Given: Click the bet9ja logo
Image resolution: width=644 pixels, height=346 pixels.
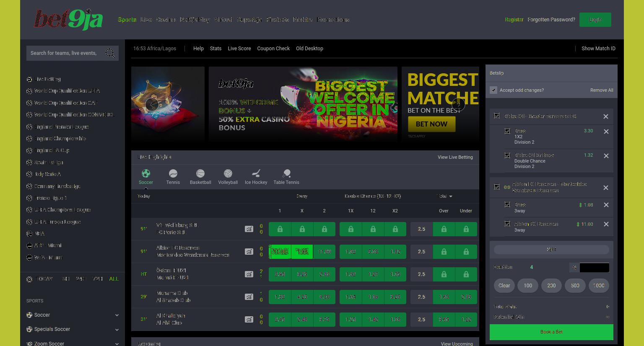Looking at the screenshot, I should point(68,20).
